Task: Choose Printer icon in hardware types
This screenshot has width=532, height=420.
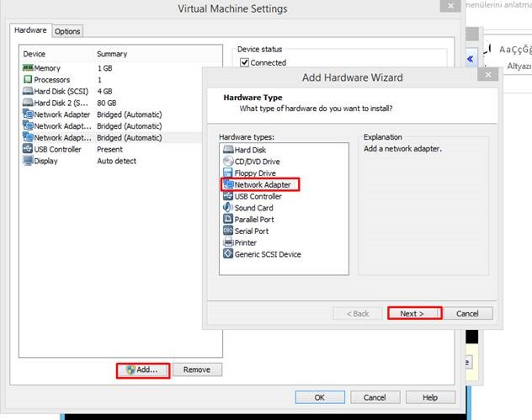Action: [228, 242]
